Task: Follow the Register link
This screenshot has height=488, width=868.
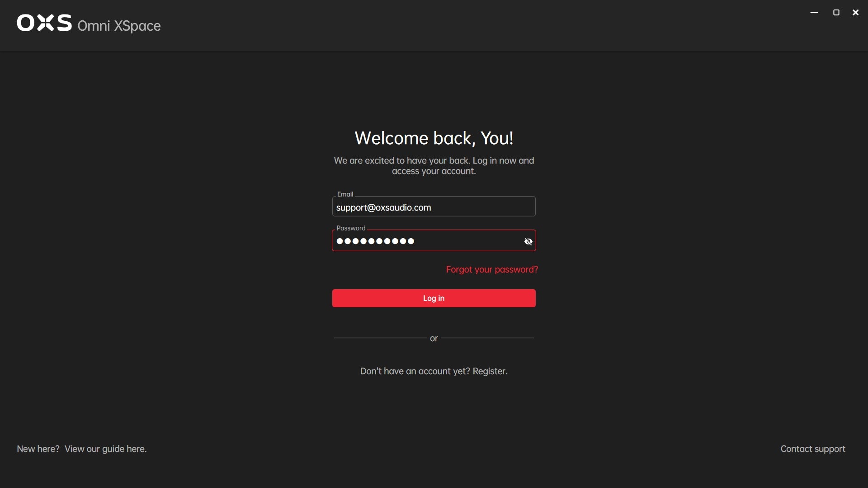Action: pyautogui.click(x=489, y=371)
